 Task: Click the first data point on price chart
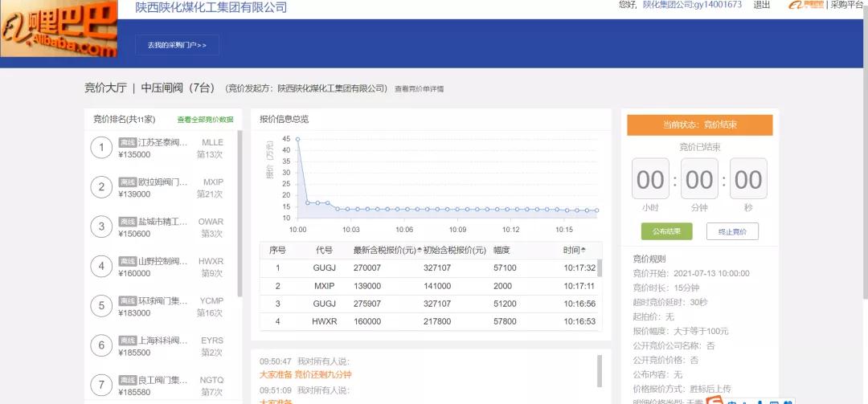tap(297, 139)
